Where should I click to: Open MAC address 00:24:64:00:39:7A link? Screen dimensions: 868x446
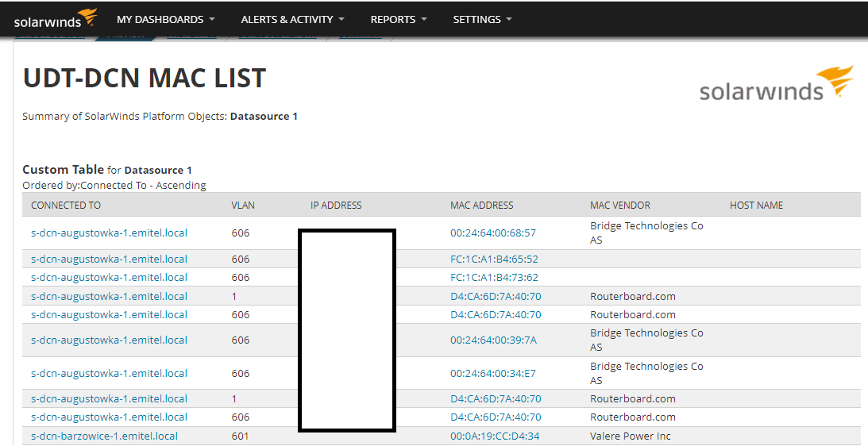[493, 340]
